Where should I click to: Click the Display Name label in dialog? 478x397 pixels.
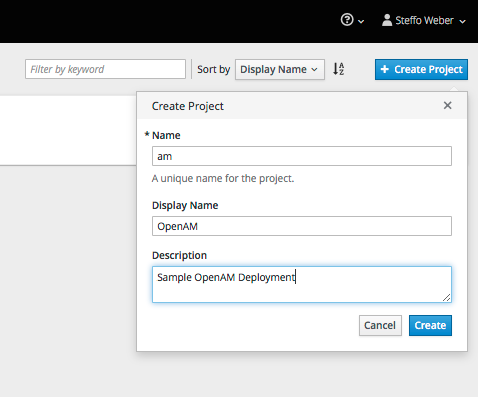(x=185, y=205)
